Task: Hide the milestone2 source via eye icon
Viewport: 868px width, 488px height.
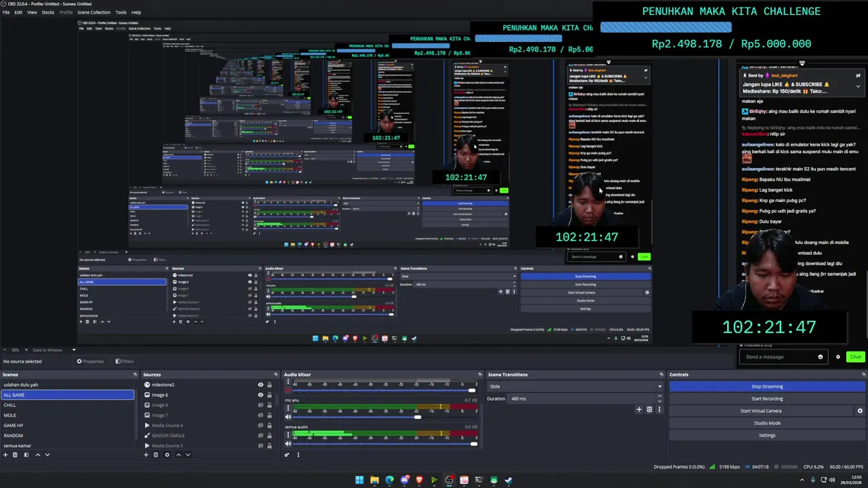Action: click(260, 385)
